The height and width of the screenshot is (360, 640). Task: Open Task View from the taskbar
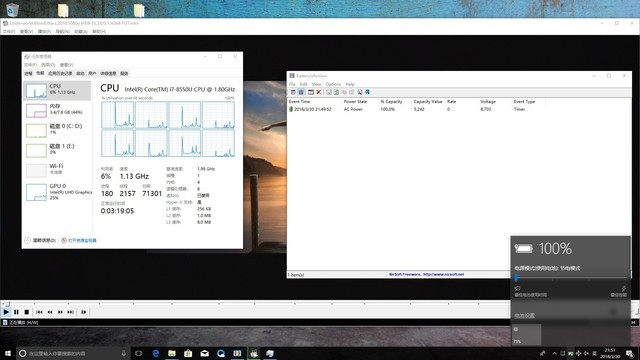139,353
